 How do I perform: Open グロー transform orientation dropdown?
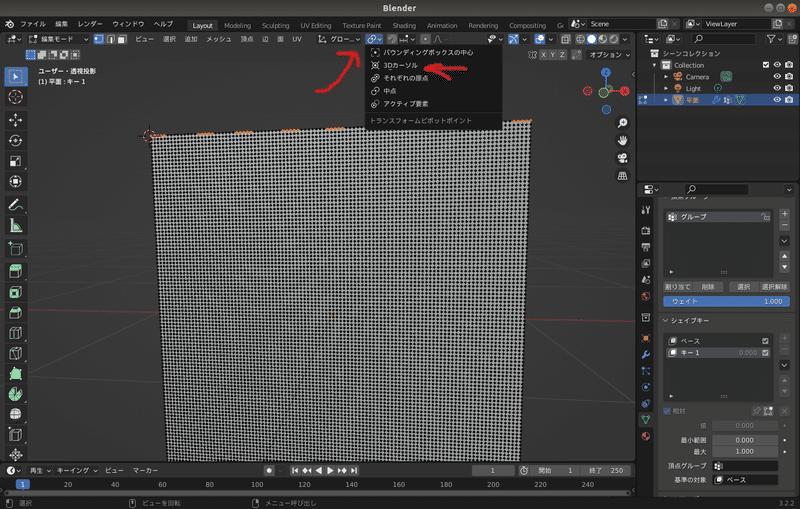click(x=339, y=39)
